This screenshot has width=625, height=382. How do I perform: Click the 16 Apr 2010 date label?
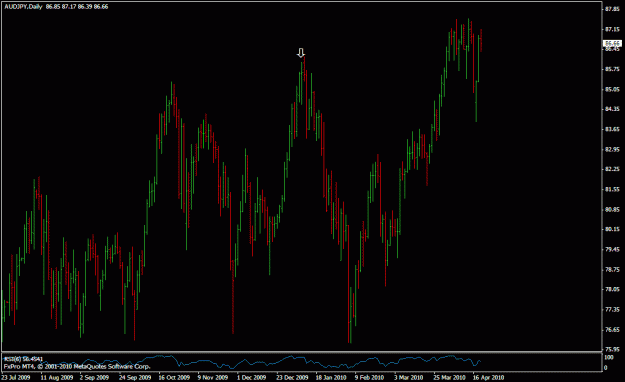point(488,377)
